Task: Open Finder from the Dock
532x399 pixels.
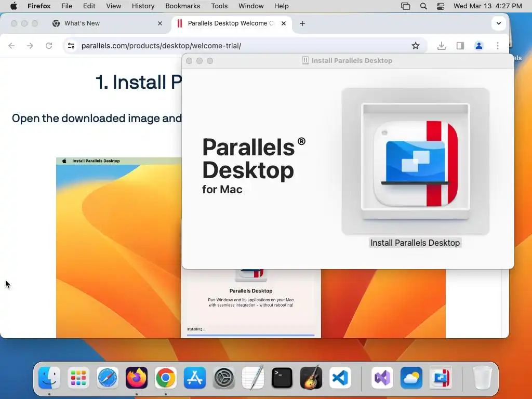Action: 49,378
